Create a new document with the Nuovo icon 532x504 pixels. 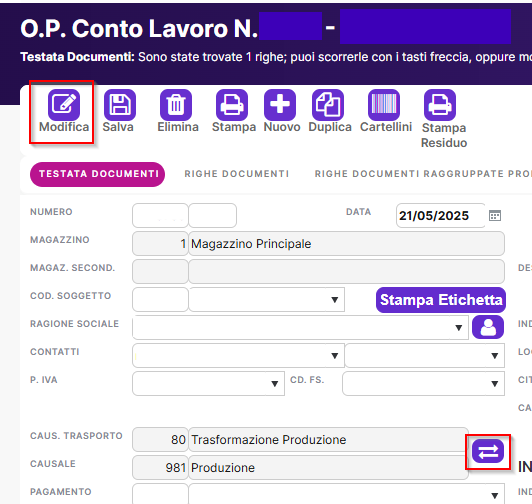(x=280, y=105)
